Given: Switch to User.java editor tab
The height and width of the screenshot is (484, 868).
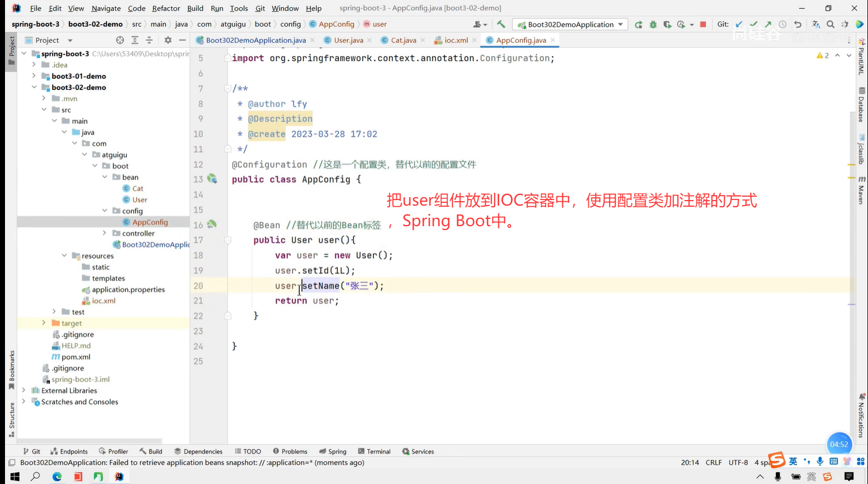Looking at the screenshot, I should click(348, 40).
